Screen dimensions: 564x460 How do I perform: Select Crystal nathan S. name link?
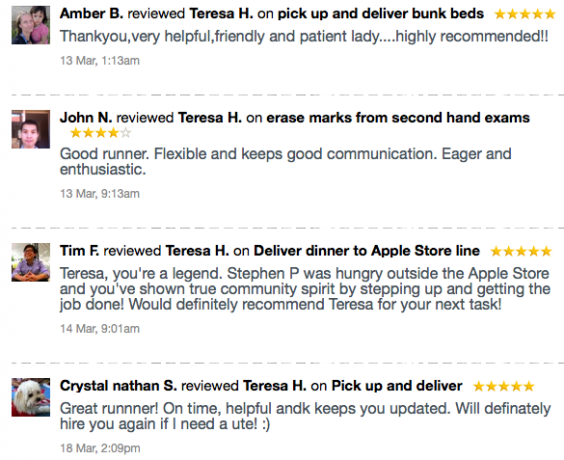coord(118,386)
